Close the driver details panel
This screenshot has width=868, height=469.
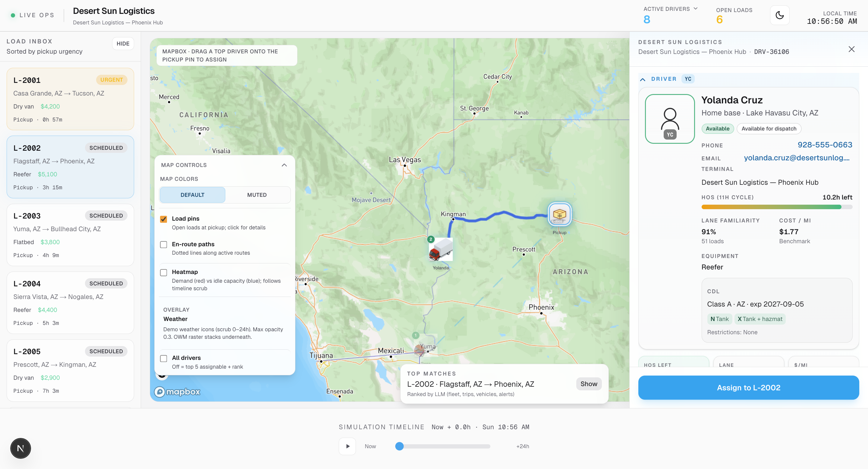pos(851,49)
